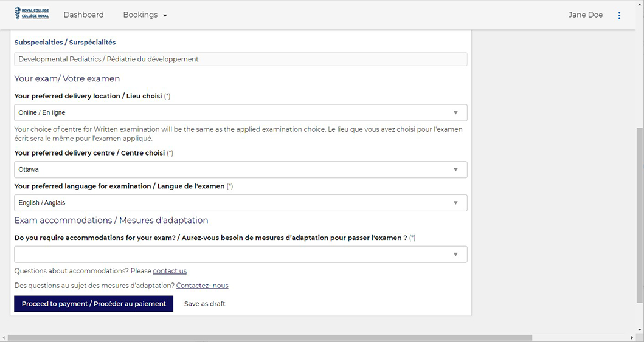Go to Dashboard in navigation bar
Viewport: 644px width, 342px height.
coord(84,15)
